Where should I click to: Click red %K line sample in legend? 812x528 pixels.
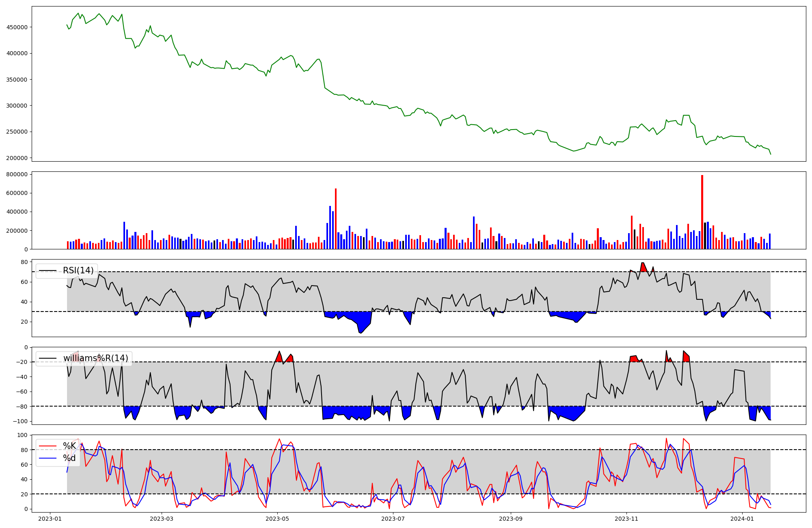[48, 446]
